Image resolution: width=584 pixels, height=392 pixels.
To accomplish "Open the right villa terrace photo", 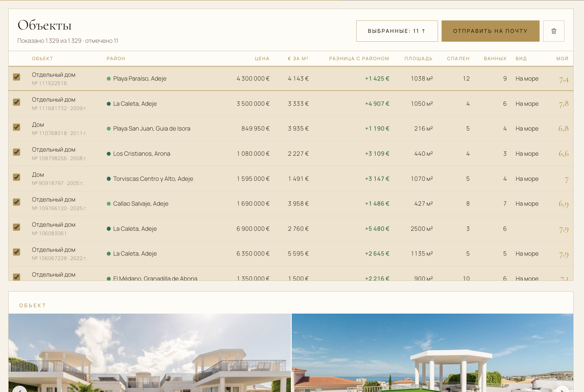I will [432, 353].
